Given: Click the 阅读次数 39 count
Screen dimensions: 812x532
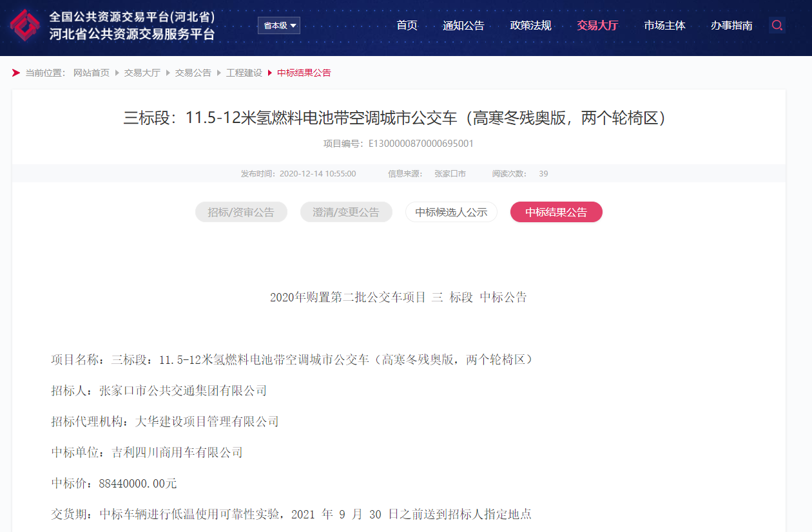Looking at the screenshot, I should pos(520,174).
